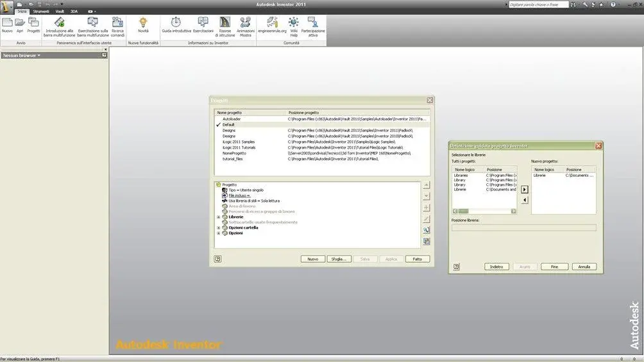The height and width of the screenshot is (362, 644).
Task: Open Ricerca comandi tool
Action: tap(117, 27)
